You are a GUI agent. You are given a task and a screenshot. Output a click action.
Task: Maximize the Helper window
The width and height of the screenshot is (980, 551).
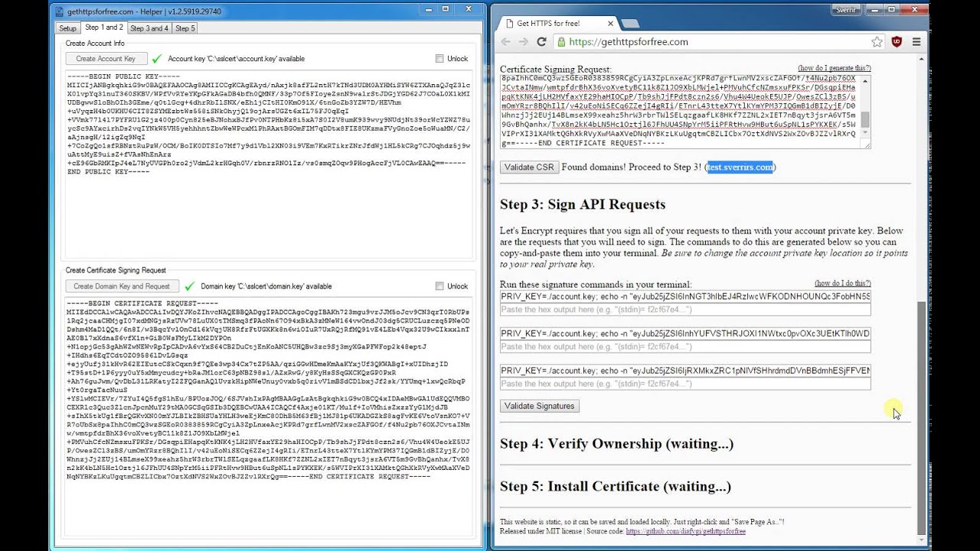[446, 9]
